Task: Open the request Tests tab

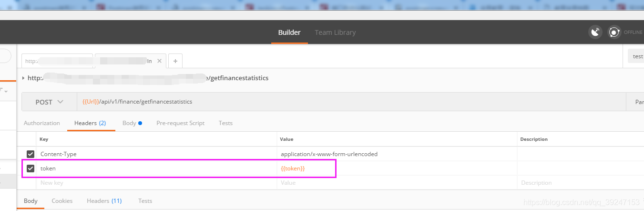Action: pyautogui.click(x=225, y=123)
